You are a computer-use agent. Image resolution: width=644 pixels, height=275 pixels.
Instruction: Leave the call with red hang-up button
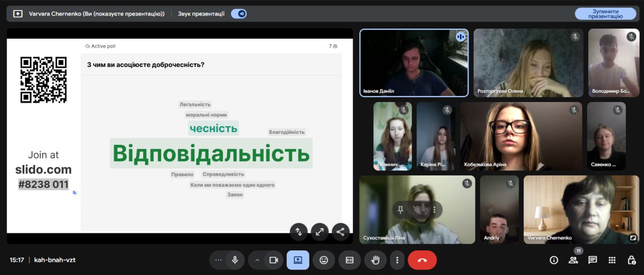click(x=422, y=260)
